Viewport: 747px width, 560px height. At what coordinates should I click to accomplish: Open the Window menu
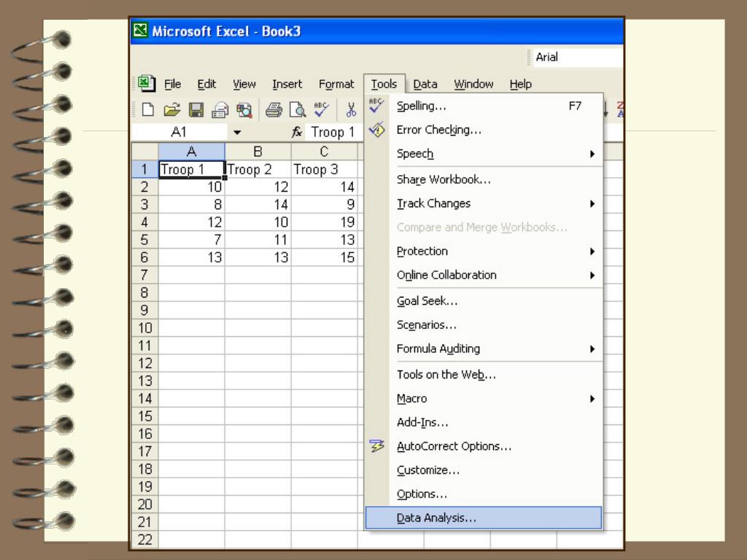click(473, 85)
